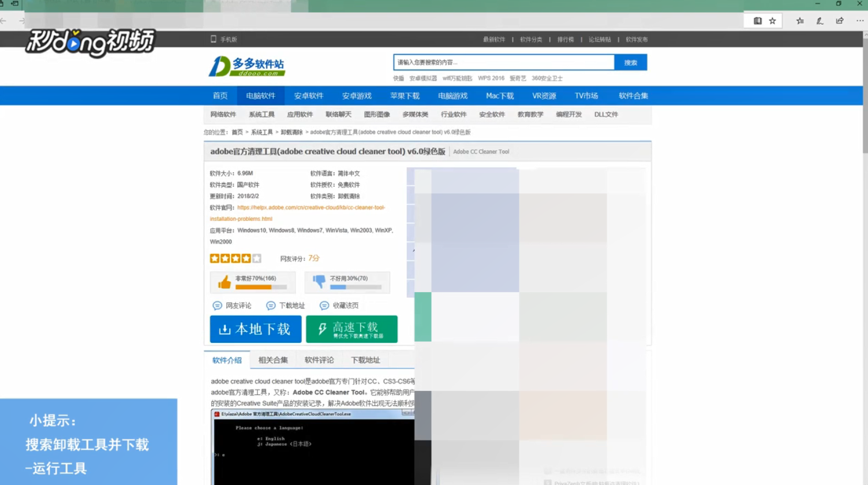Click the 收藏该页 bubble icon
The image size is (868, 485).
324,305
